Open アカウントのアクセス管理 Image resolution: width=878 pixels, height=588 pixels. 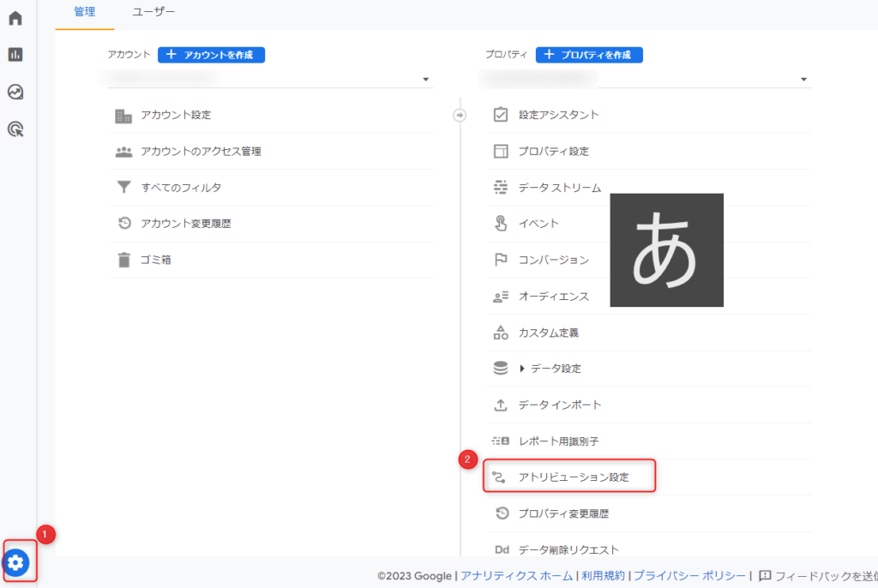pos(201,152)
